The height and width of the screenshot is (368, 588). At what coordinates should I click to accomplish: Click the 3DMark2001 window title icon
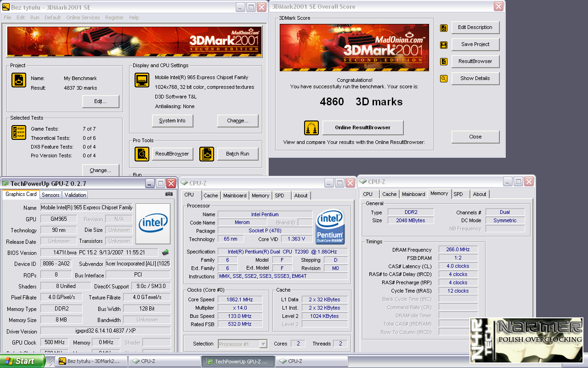point(6,7)
